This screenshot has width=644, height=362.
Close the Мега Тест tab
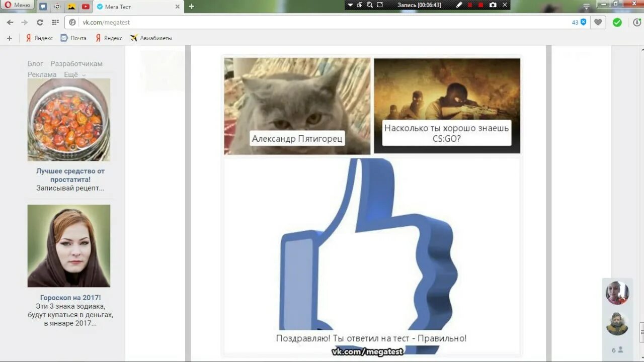pyautogui.click(x=177, y=7)
